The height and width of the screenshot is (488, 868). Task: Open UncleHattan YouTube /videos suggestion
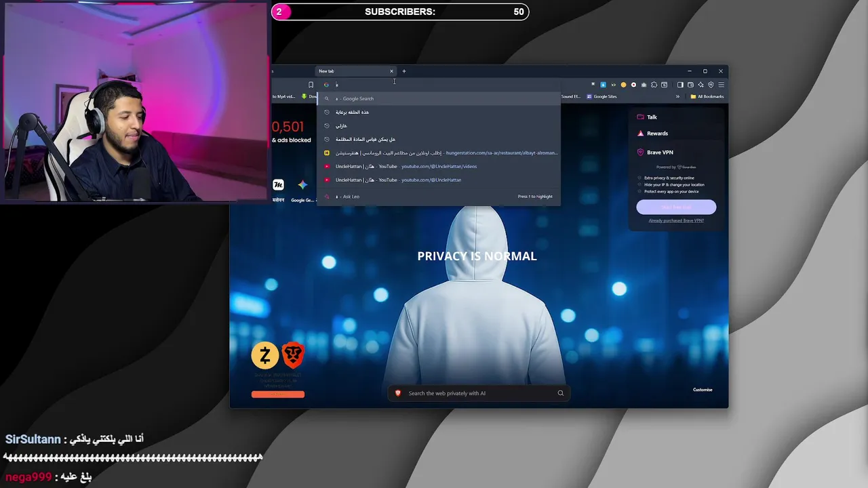click(x=439, y=166)
